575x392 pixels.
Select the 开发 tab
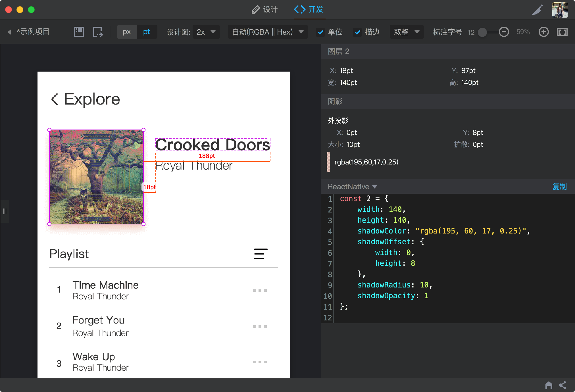[x=309, y=9]
